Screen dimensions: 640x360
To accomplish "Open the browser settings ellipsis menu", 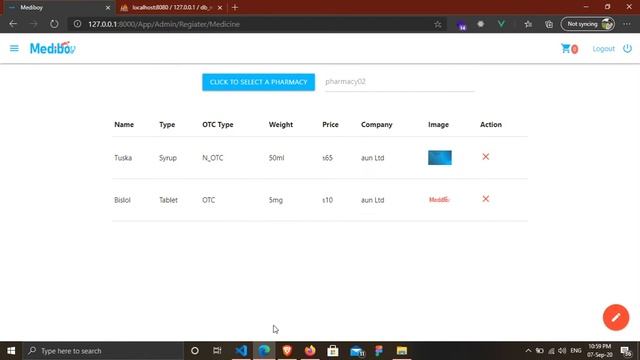I will (x=627, y=24).
